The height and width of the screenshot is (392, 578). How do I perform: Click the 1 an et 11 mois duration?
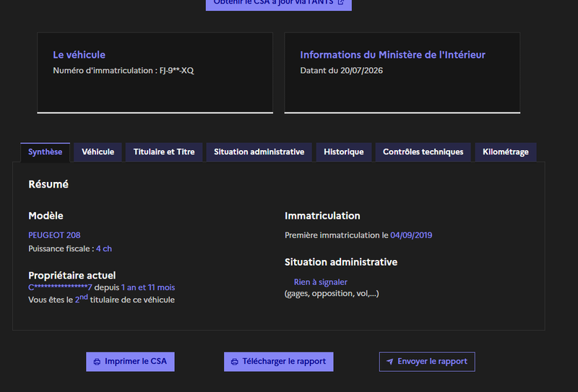148,287
